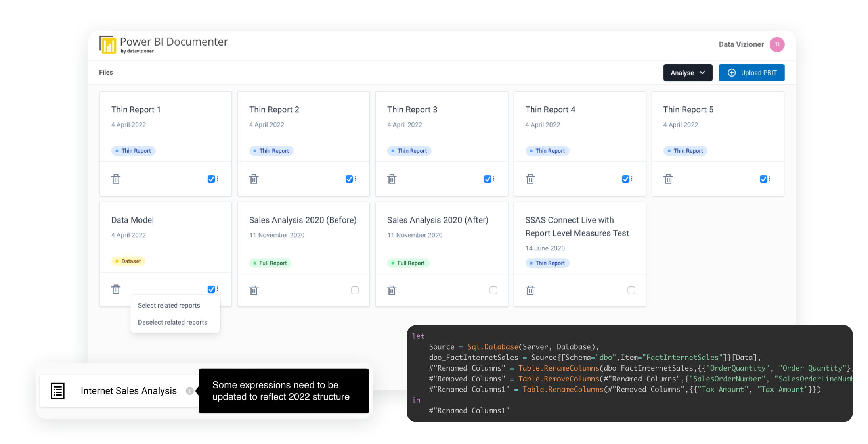Click the Upload PBIT button

(x=751, y=73)
